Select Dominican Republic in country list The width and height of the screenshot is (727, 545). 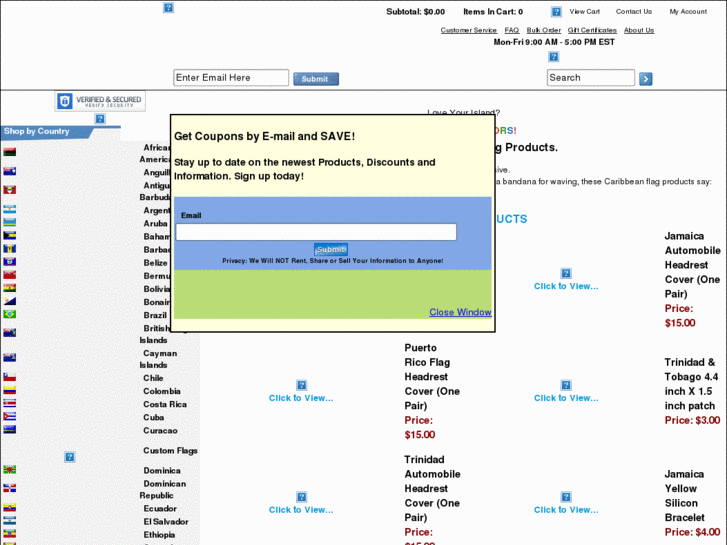[163, 489]
